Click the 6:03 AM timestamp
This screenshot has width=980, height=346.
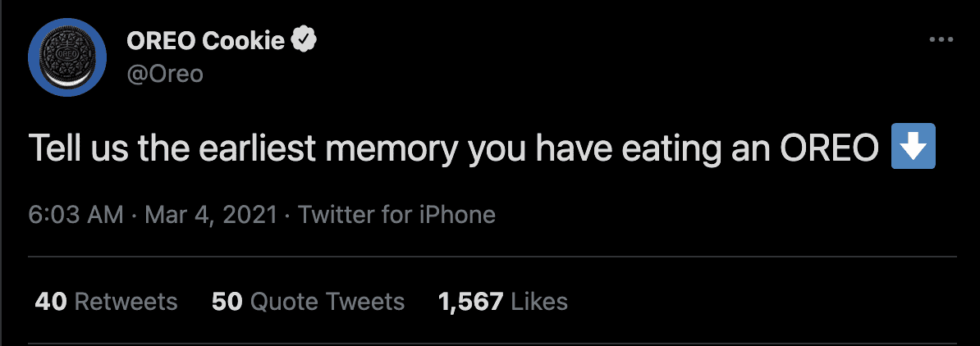(76, 215)
